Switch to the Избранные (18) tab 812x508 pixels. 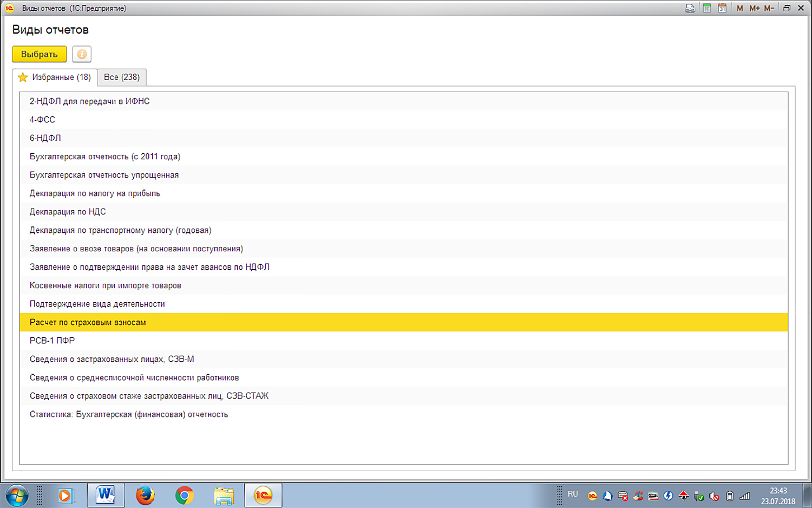point(55,77)
